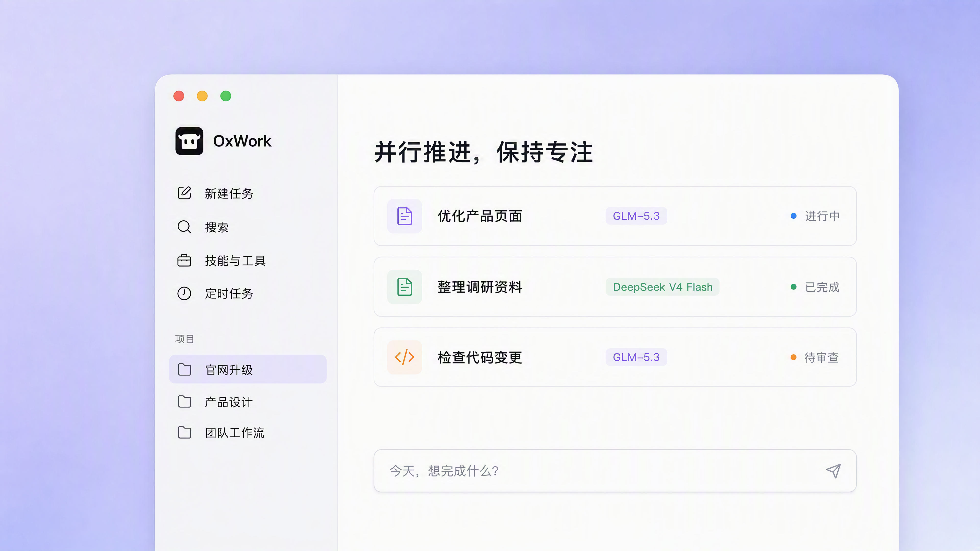Click the paper plane send icon

pos(833,471)
